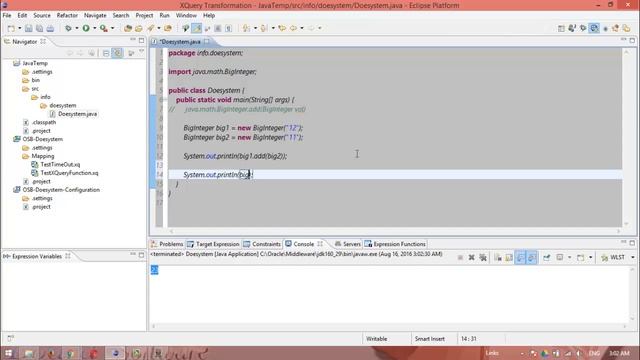Screen dimensions: 640x360
Task: Click the Chrome icon on the taskbar
Action: tap(71, 353)
